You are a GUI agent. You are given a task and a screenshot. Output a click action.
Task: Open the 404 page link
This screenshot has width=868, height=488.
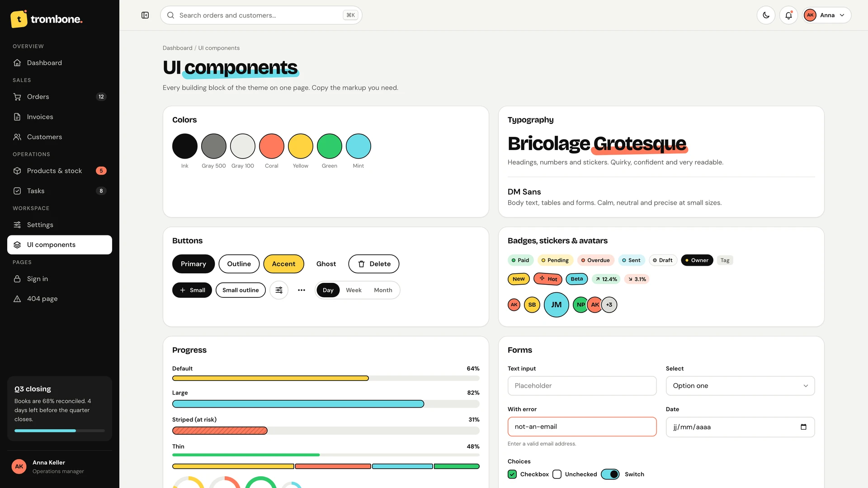click(60, 299)
